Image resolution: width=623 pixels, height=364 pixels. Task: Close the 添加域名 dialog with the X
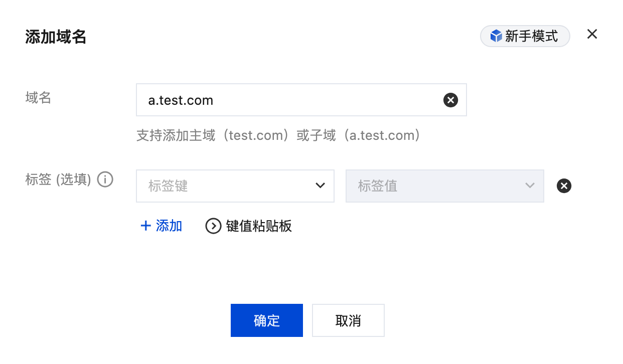[x=592, y=34]
